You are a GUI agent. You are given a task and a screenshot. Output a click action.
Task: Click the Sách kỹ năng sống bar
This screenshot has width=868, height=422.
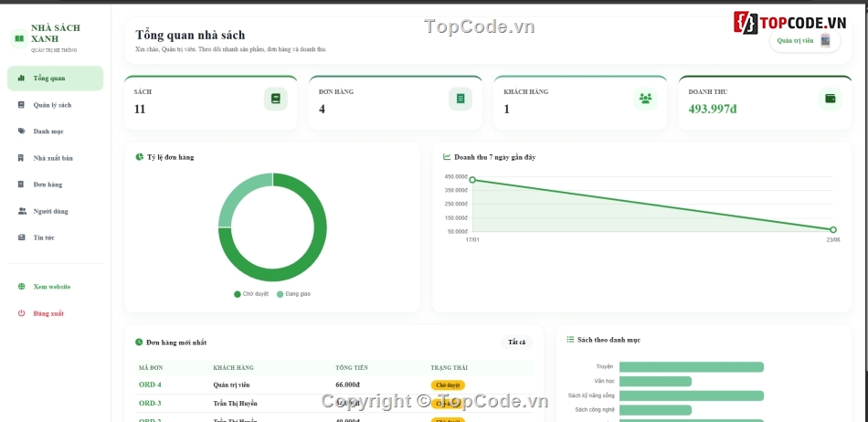coord(692,396)
